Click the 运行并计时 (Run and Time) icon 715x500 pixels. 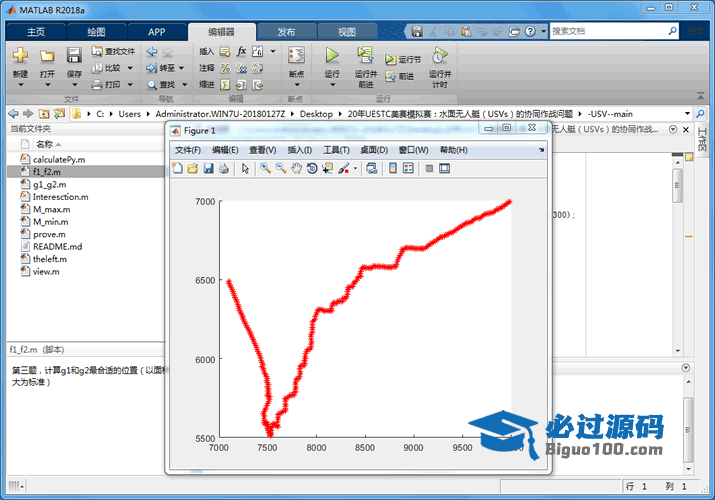(440, 55)
